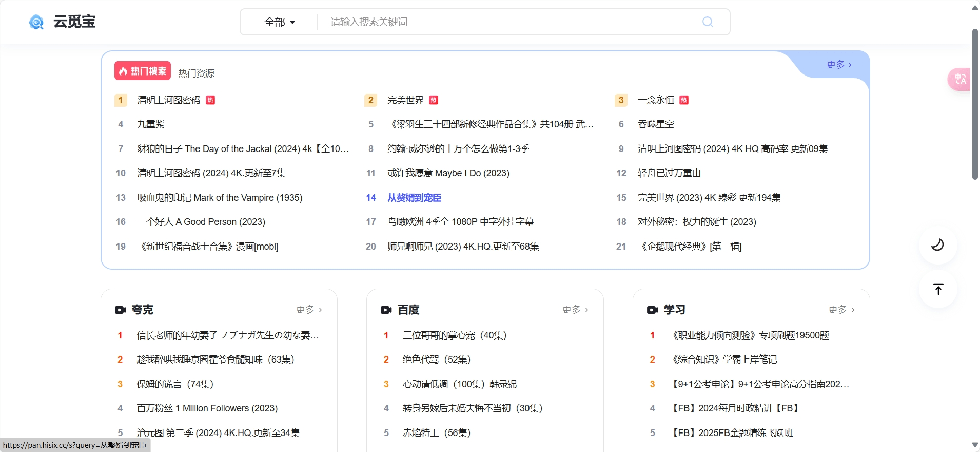This screenshot has height=452, width=980.
Task: Open 夸克 item 保姆的谎言 (74集)
Action: 175,384
